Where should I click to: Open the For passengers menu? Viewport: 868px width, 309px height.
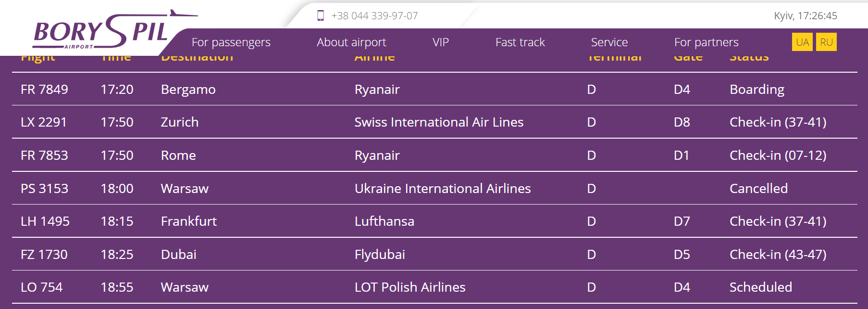pyautogui.click(x=231, y=42)
